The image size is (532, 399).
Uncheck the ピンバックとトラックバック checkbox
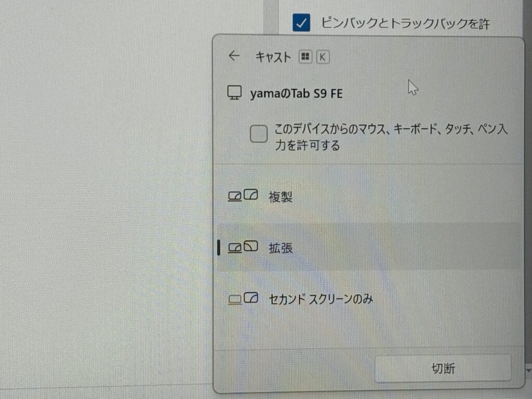click(301, 23)
